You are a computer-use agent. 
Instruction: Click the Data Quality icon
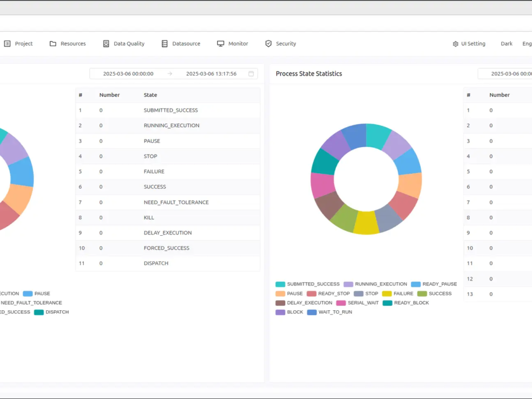[106, 44]
